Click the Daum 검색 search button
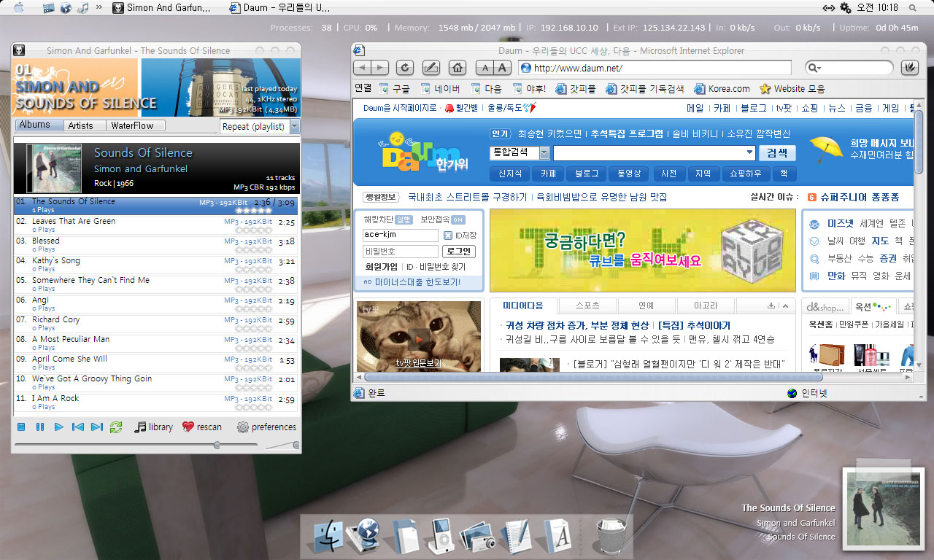 click(777, 153)
